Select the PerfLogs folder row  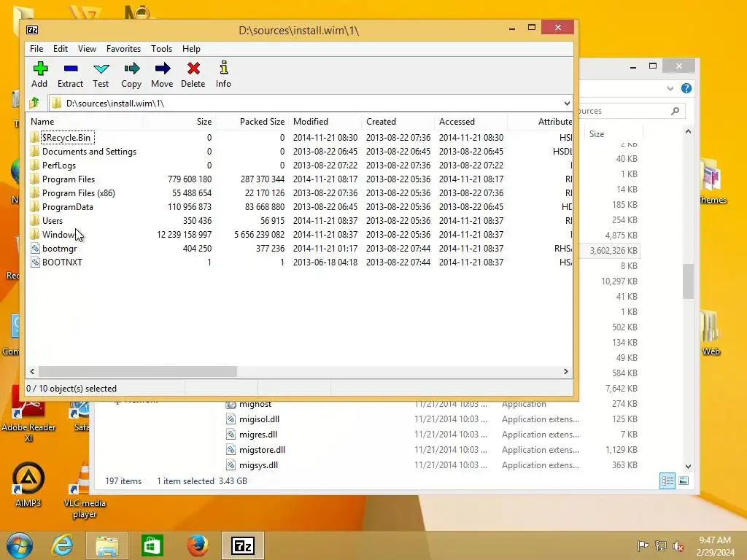[300, 166]
